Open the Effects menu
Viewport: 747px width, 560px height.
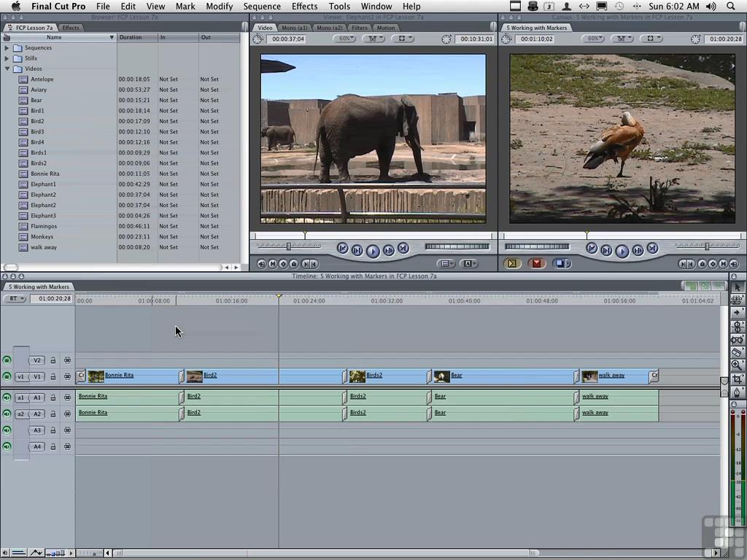pyautogui.click(x=304, y=6)
